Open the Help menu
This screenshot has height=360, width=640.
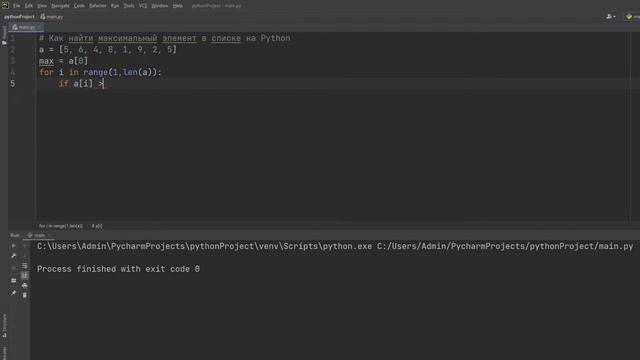tap(178, 6)
